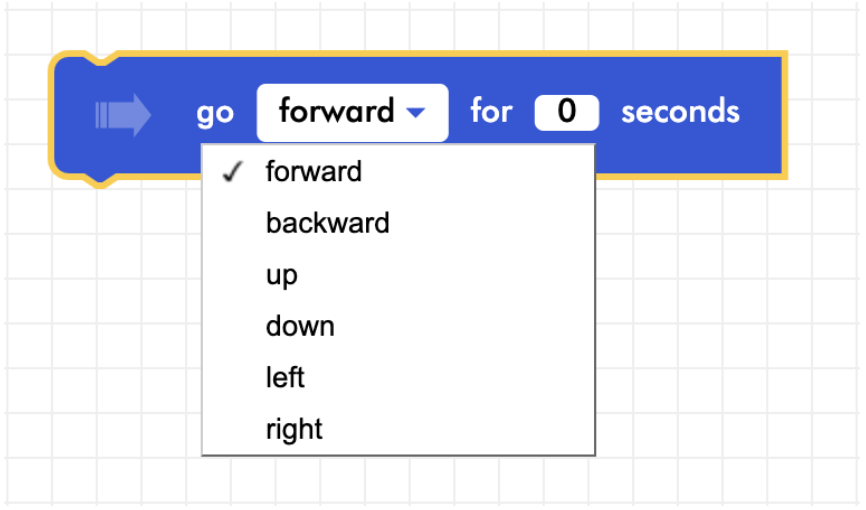Pick the down option in the menu

click(x=300, y=326)
